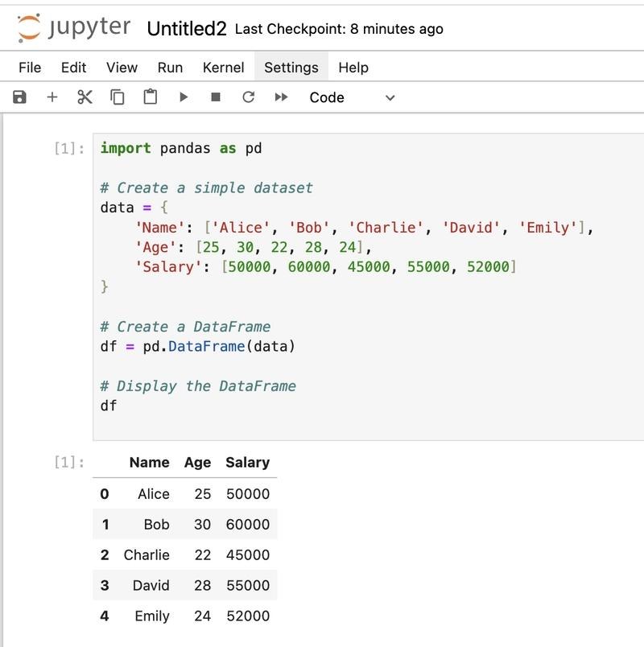The height and width of the screenshot is (647, 644).
Task: Open the Code cell type dropdown
Action: [352, 98]
